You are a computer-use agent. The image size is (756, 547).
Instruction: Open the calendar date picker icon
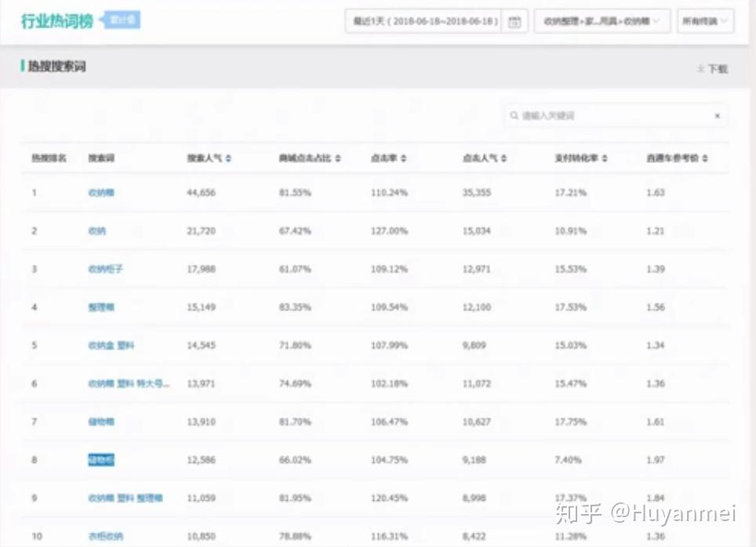click(x=514, y=22)
